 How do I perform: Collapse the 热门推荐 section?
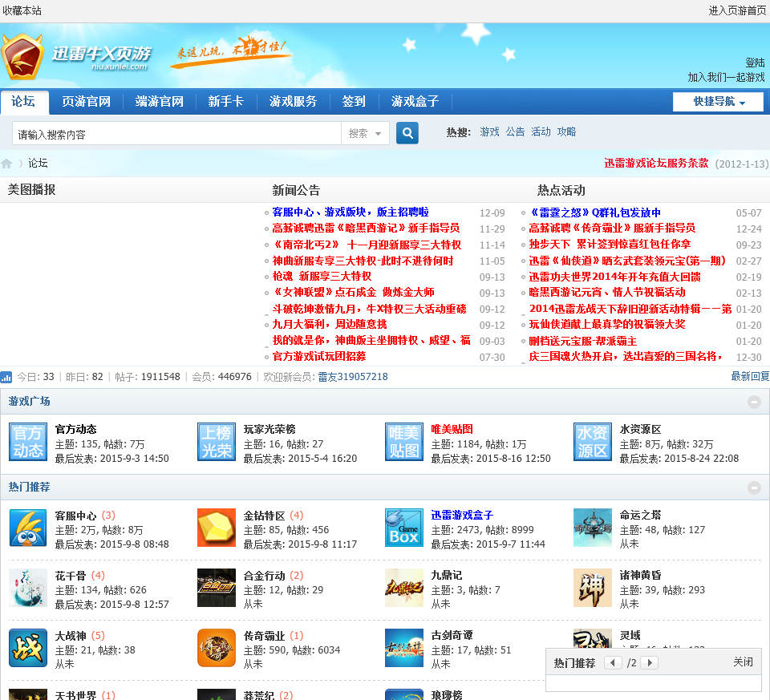(754, 488)
